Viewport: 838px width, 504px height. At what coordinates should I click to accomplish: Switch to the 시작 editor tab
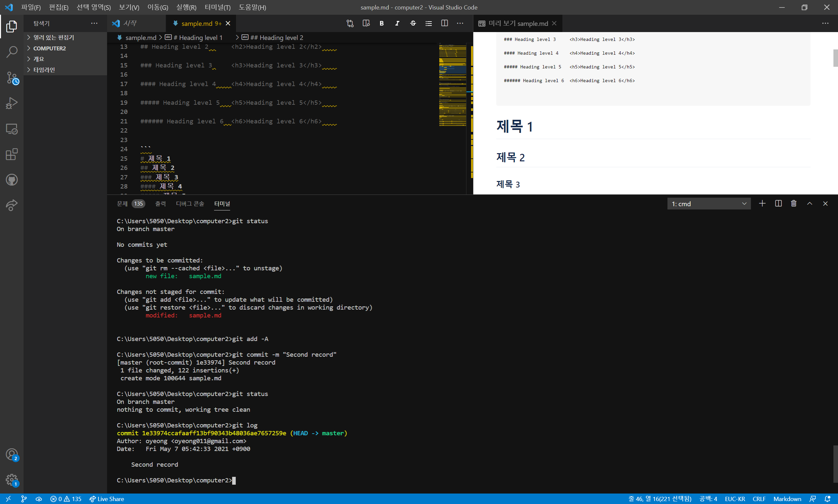pos(136,24)
